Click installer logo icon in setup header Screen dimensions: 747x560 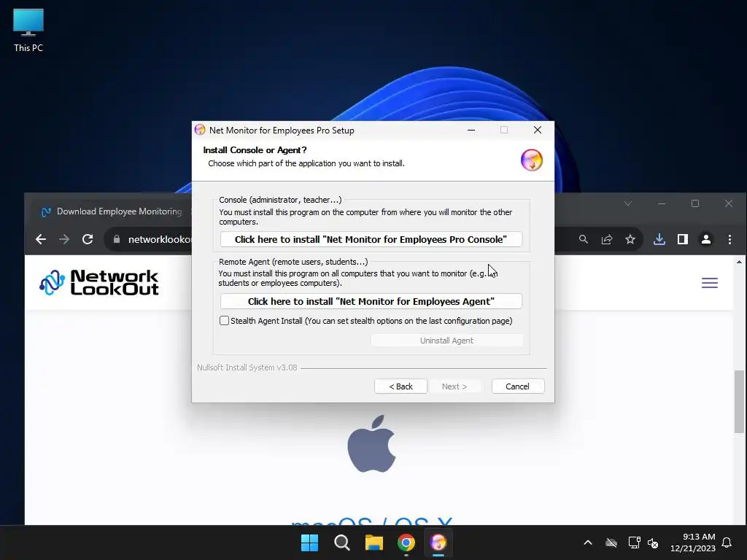pos(532,160)
